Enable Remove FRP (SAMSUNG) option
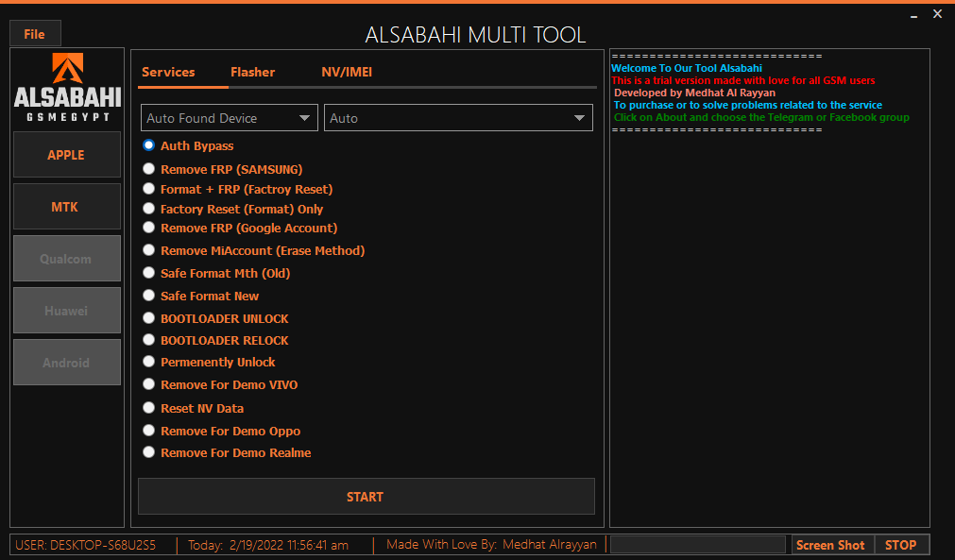 point(148,167)
